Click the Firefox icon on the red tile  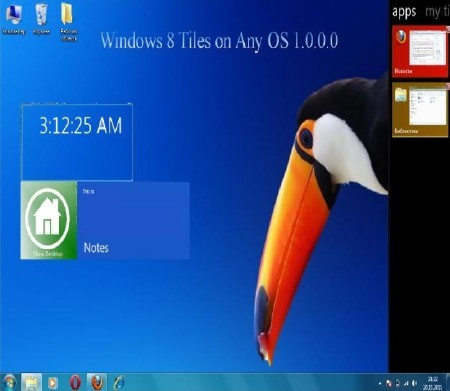click(401, 36)
